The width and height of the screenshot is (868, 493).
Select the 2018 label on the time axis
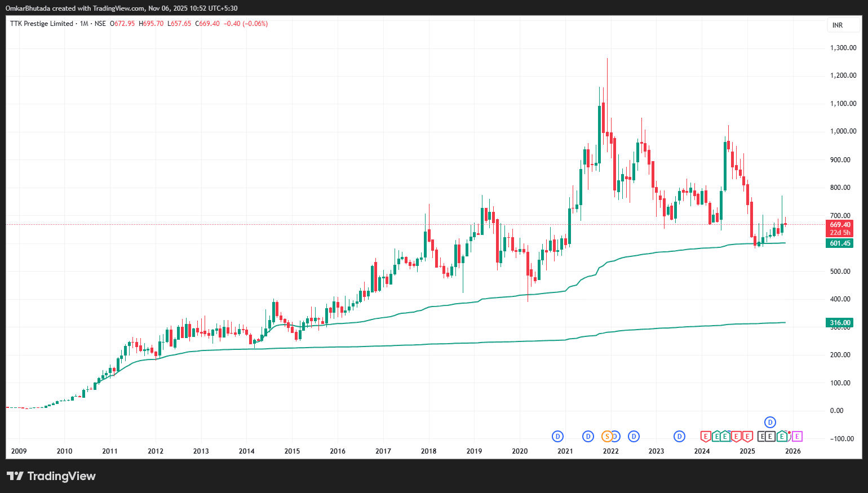tap(429, 451)
